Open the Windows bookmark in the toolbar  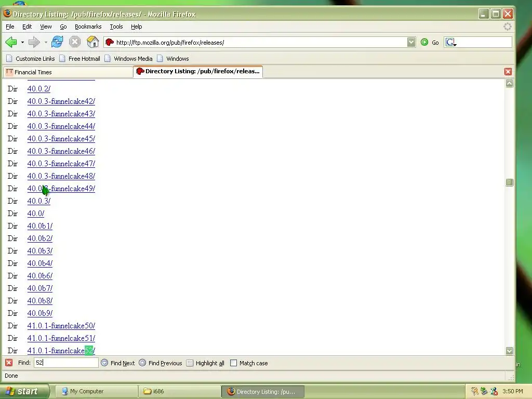[173, 59]
